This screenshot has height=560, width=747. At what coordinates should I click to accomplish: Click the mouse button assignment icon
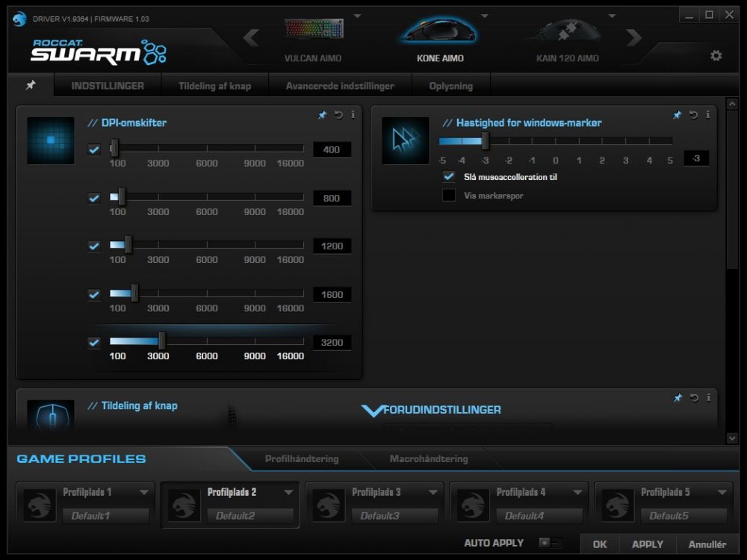51,415
